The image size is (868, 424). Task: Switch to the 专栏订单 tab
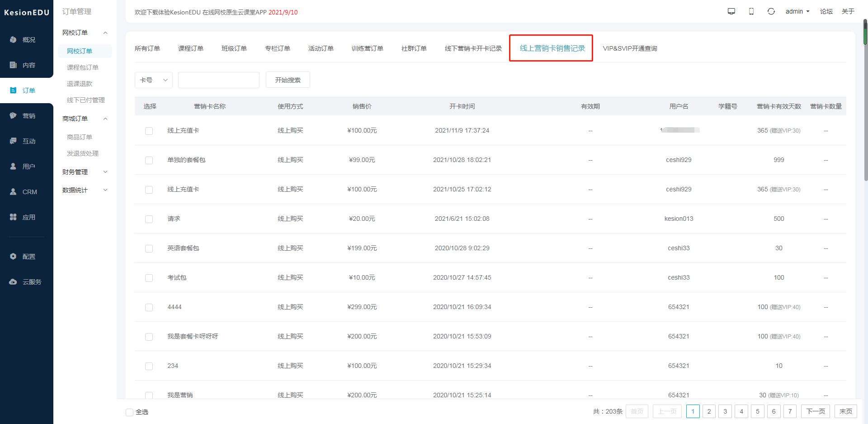click(278, 48)
